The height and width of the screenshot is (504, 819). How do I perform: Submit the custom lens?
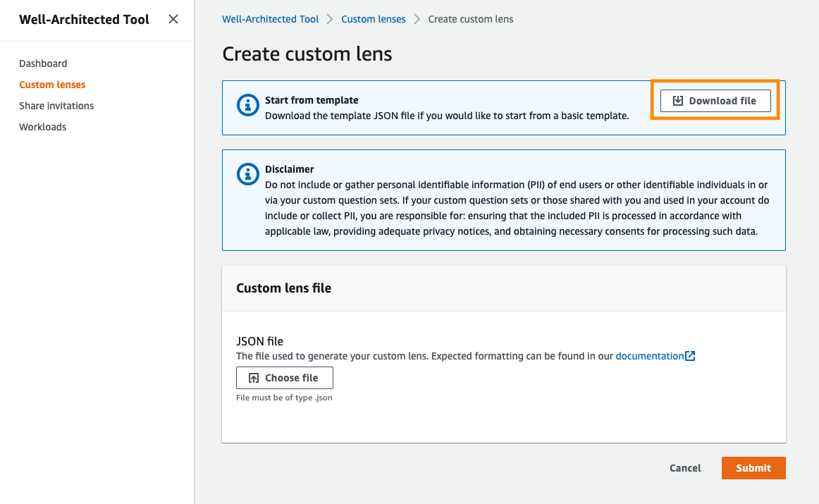click(x=753, y=467)
